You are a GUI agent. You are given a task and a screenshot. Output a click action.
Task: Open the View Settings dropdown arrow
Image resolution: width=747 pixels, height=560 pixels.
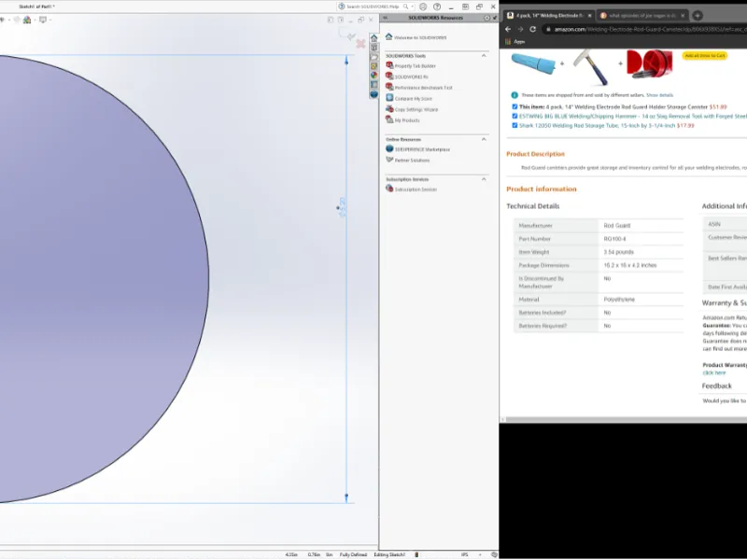(x=50, y=20)
